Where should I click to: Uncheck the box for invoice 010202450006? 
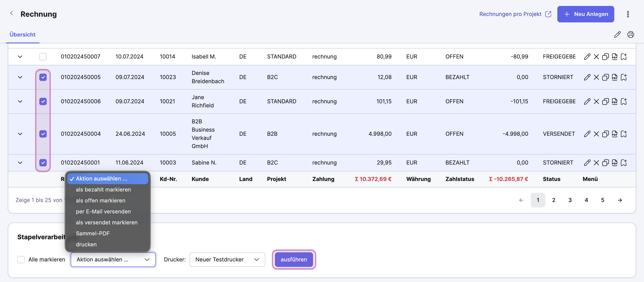[x=43, y=101]
